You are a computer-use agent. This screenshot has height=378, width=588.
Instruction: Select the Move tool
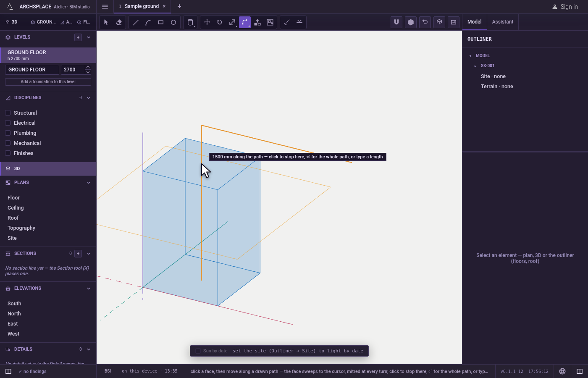click(207, 22)
